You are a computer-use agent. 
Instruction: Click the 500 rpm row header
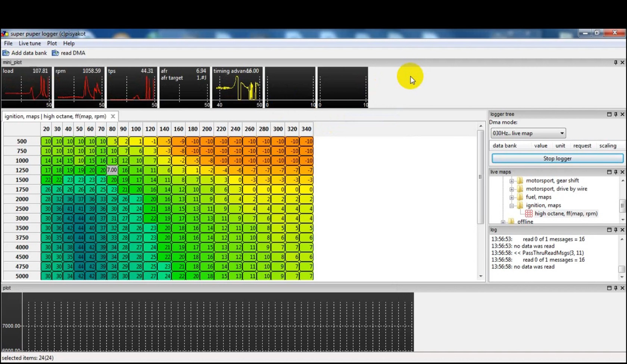pos(22,141)
